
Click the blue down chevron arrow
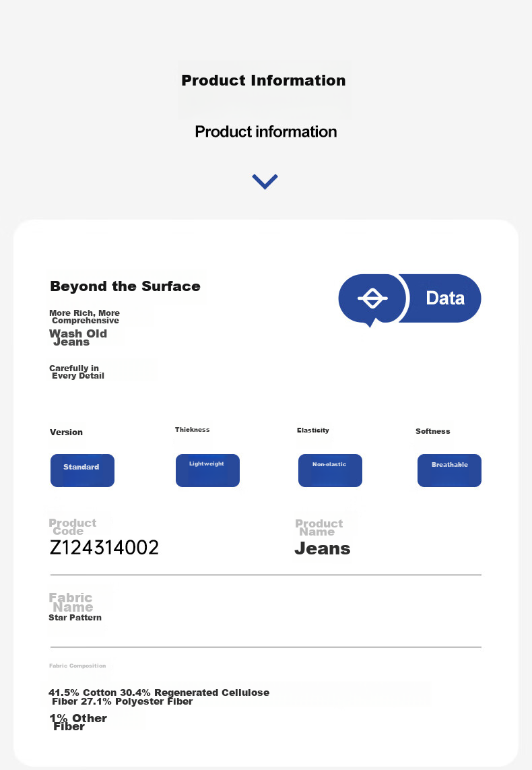tap(265, 181)
